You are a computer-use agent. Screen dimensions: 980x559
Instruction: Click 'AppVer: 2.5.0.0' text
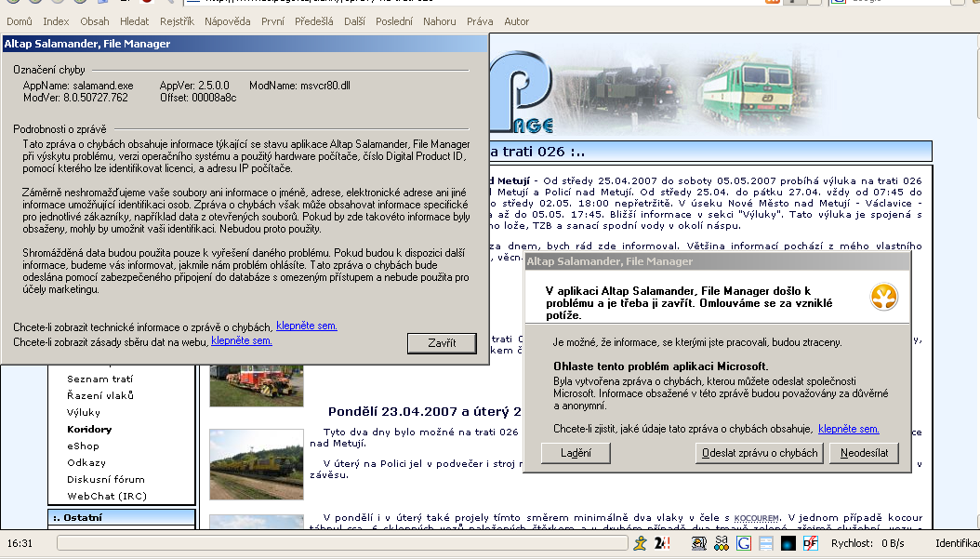coord(194,86)
